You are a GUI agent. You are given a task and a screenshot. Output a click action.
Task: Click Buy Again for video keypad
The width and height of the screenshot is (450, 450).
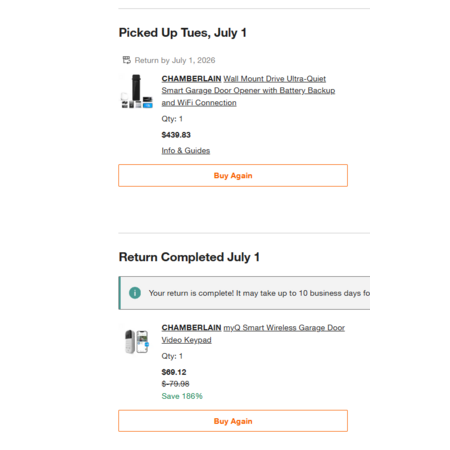click(x=233, y=421)
